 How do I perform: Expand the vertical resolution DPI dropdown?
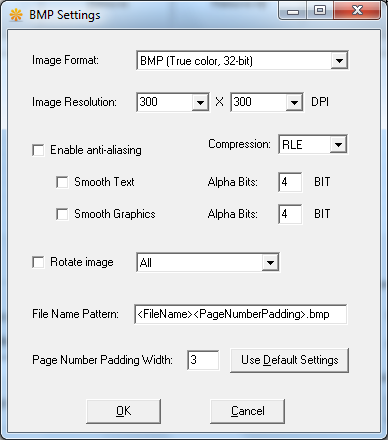[x=267, y=102]
